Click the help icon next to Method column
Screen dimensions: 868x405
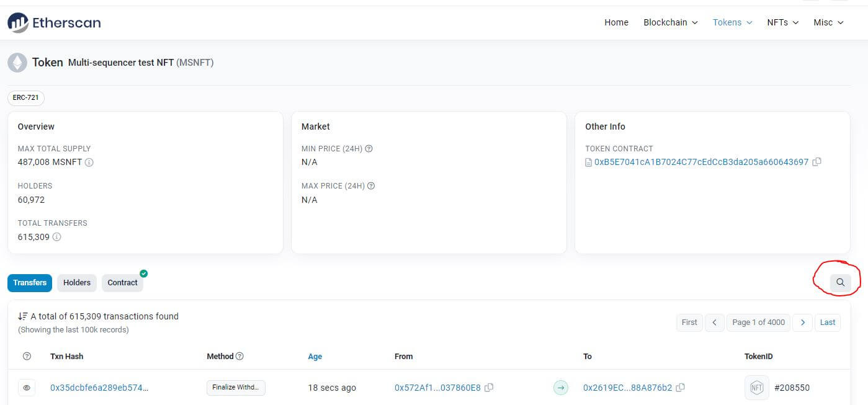239,356
